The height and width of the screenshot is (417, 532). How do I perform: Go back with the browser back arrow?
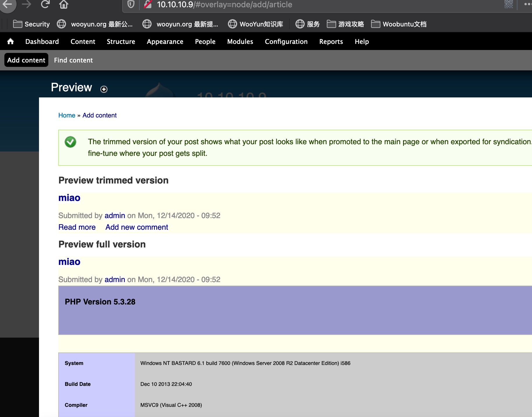pyautogui.click(x=7, y=5)
